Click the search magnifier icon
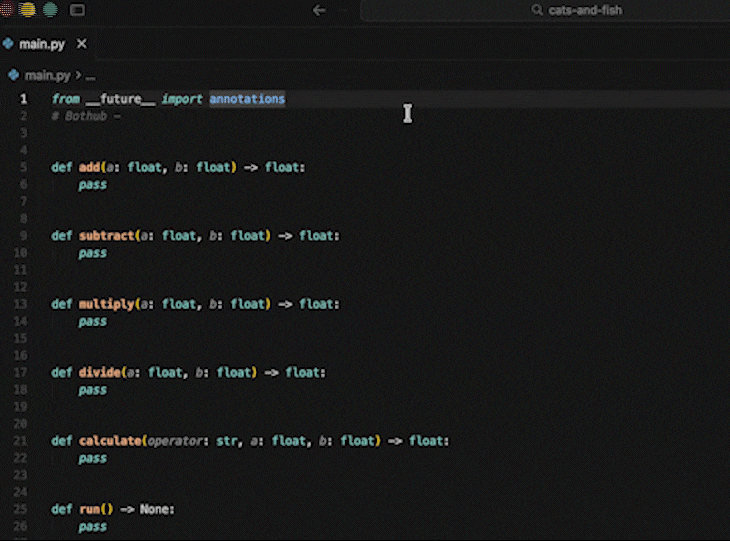 point(537,10)
